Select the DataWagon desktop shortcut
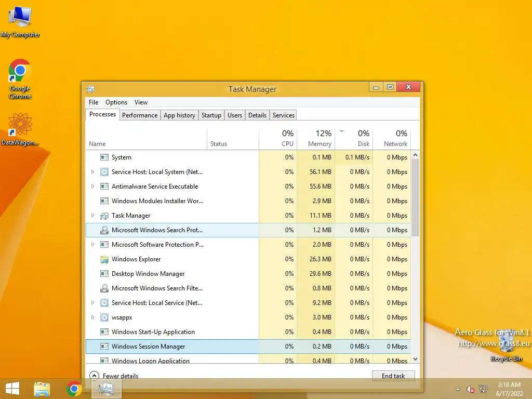 [x=20, y=129]
